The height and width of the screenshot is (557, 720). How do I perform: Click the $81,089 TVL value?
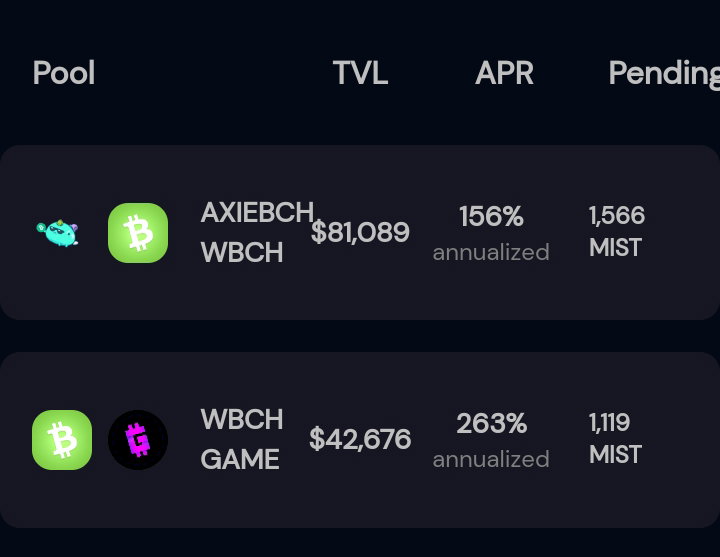pyautogui.click(x=360, y=232)
